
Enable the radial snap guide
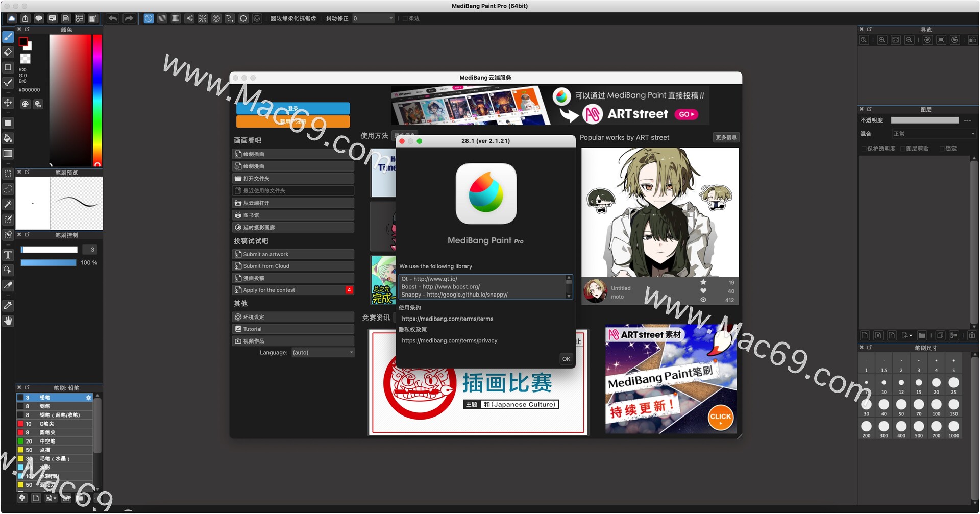tap(203, 18)
